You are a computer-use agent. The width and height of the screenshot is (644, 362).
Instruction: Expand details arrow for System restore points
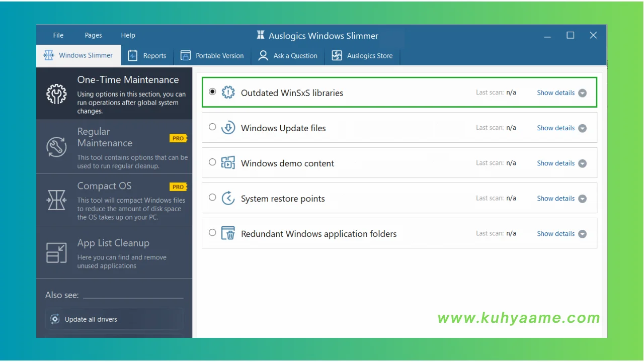coord(583,199)
